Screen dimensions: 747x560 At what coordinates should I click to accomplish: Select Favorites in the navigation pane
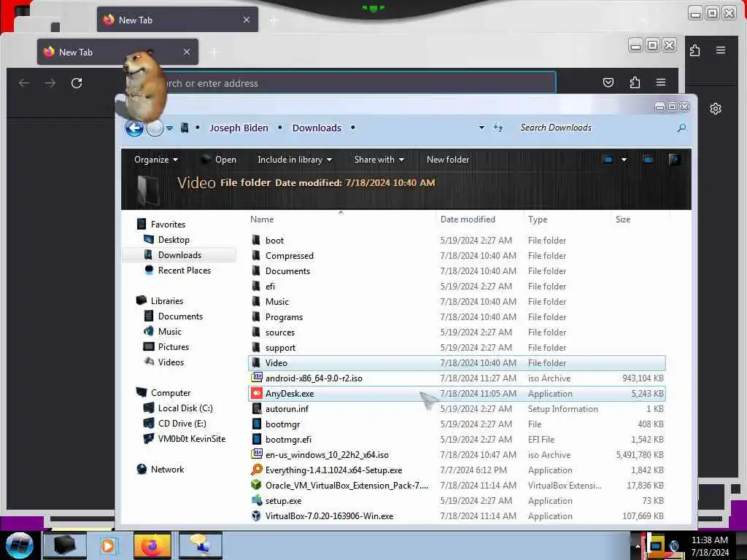pos(168,225)
